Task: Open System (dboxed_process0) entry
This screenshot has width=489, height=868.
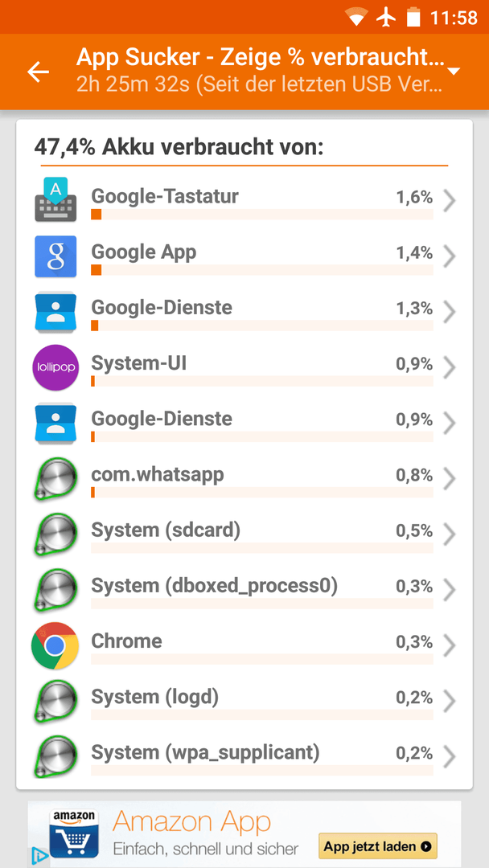Action: [244, 590]
